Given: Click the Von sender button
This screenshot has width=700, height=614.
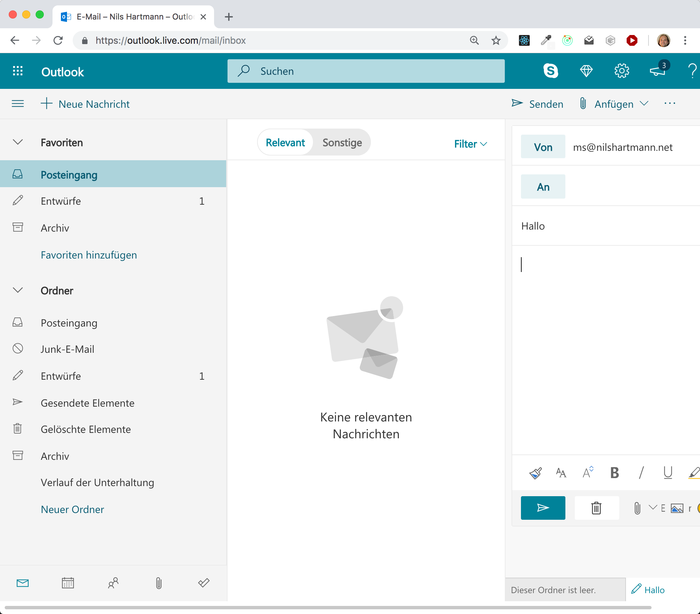Looking at the screenshot, I should (x=543, y=147).
